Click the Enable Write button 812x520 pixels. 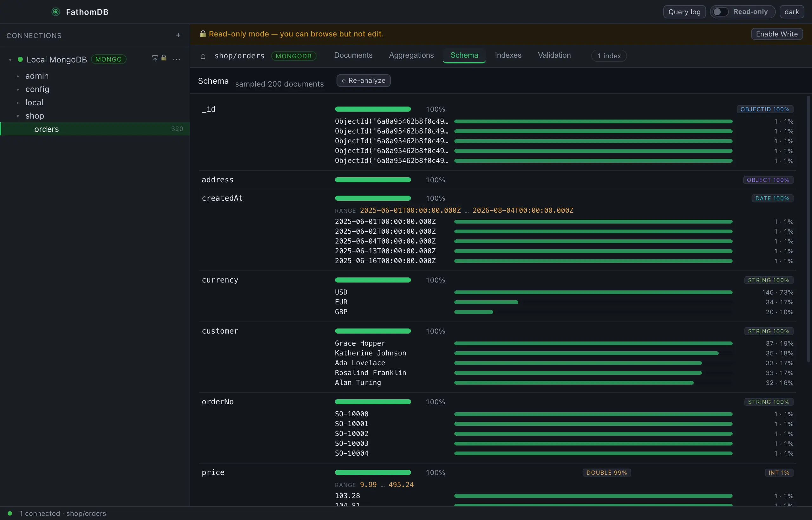click(776, 34)
